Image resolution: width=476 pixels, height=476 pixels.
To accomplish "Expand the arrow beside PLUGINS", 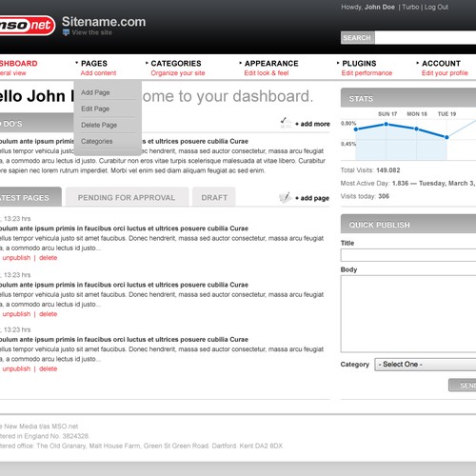I will click(x=338, y=63).
